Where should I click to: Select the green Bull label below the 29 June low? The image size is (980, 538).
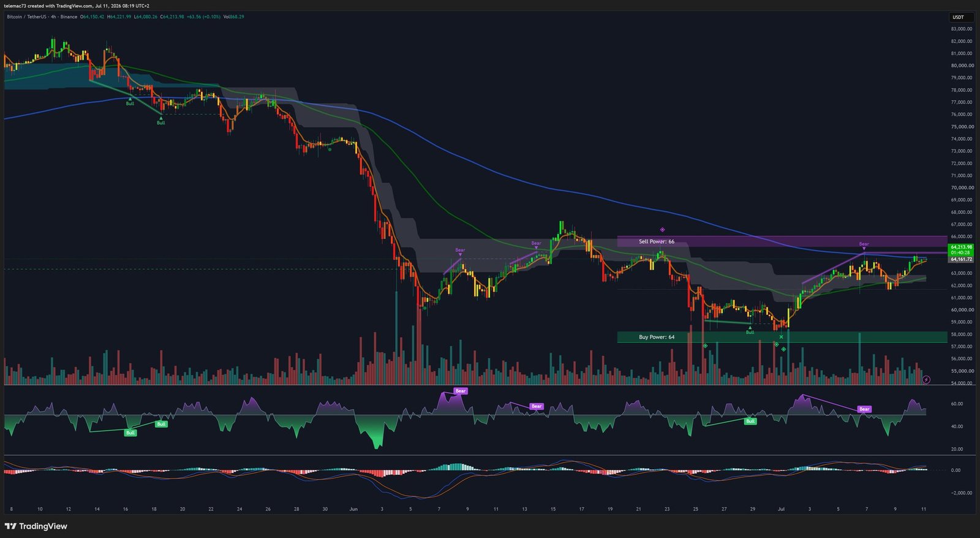click(x=750, y=331)
